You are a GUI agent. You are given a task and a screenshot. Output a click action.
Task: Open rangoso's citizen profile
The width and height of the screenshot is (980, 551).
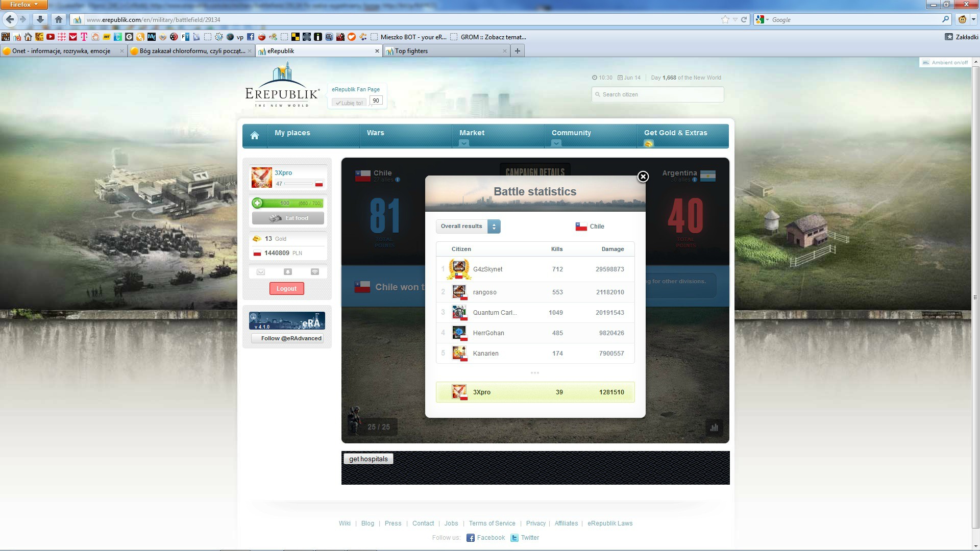pos(484,292)
